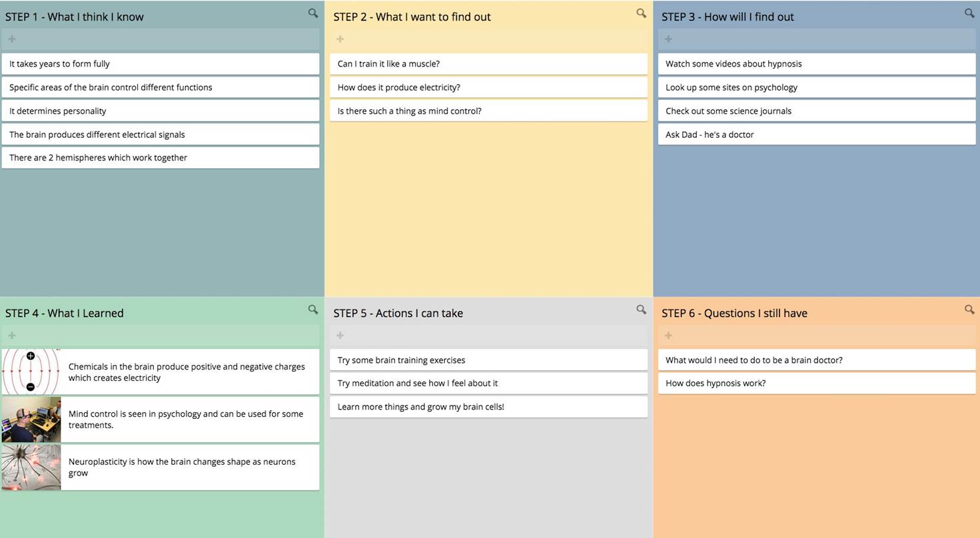Add a card via plus in STEP 5
Viewport: 980px width, 538px height.
[x=340, y=336]
